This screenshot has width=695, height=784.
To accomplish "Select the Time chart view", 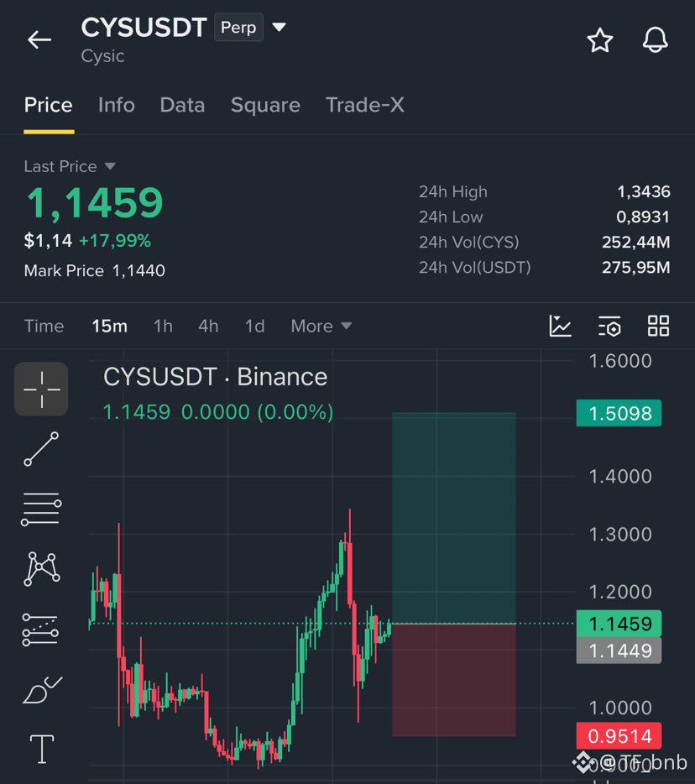I will (x=44, y=326).
